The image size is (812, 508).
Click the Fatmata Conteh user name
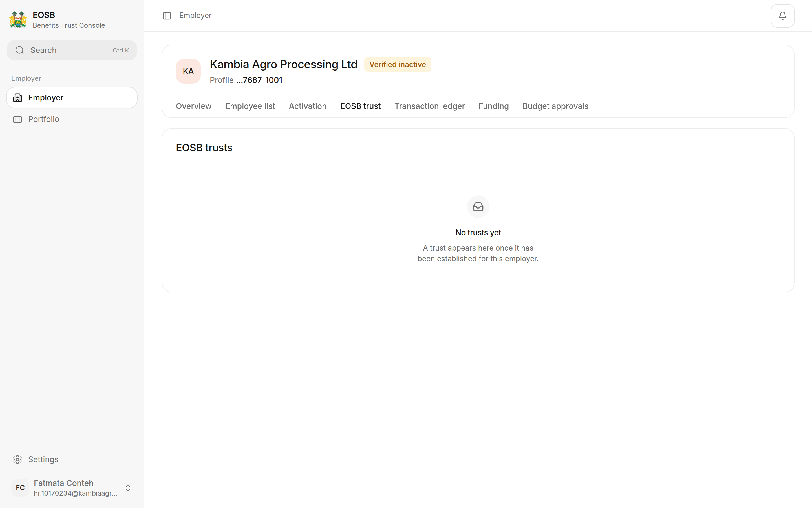click(x=63, y=483)
